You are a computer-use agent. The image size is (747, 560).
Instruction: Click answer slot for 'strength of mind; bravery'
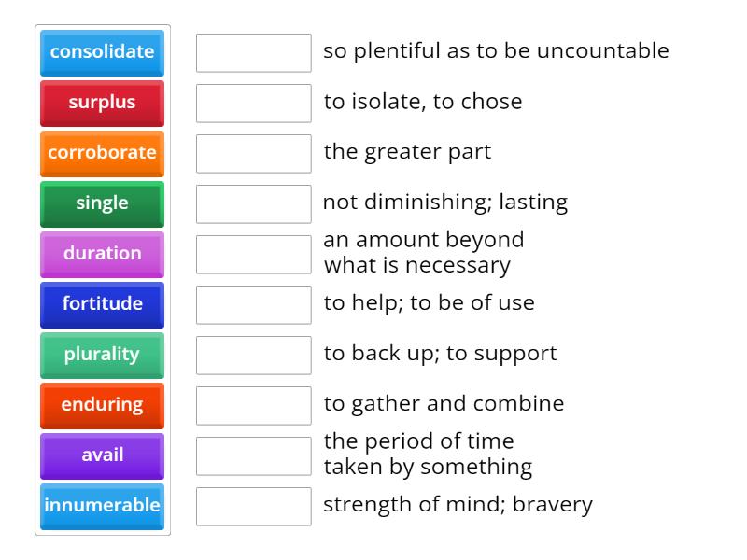click(x=254, y=506)
